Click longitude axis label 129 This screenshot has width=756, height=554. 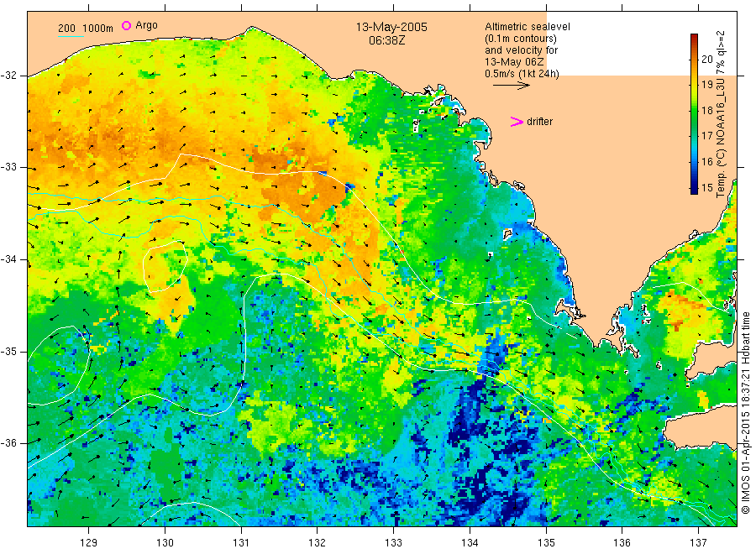pyautogui.click(x=89, y=543)
